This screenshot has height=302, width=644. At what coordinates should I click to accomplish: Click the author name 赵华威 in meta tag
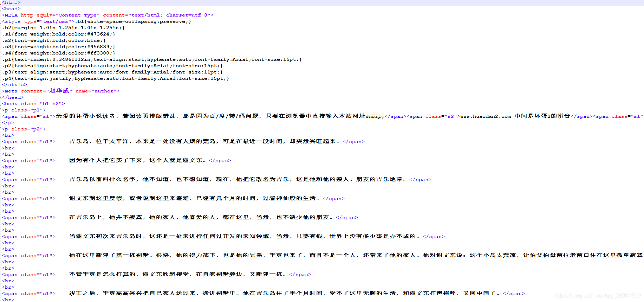(x=59, y=91)
